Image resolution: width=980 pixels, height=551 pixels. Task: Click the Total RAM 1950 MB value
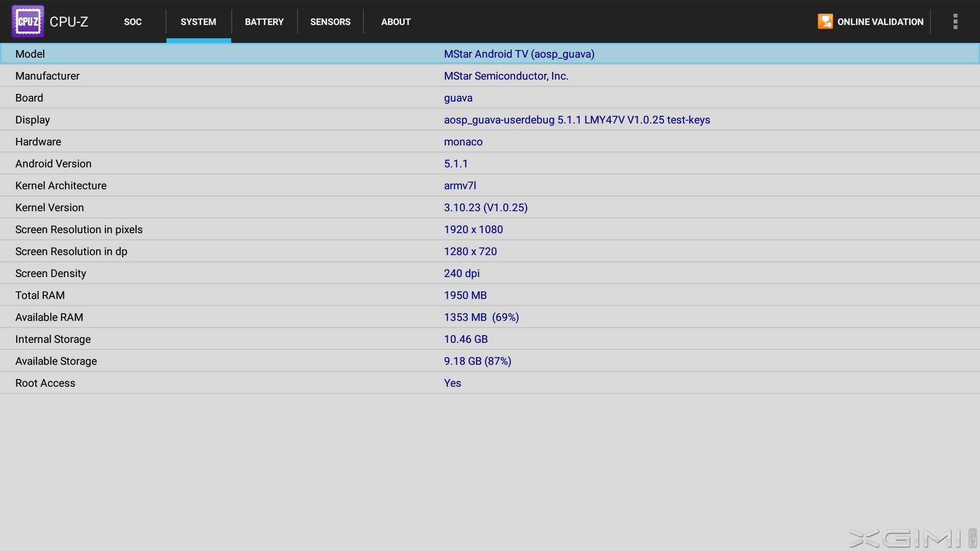coord(465,295)
